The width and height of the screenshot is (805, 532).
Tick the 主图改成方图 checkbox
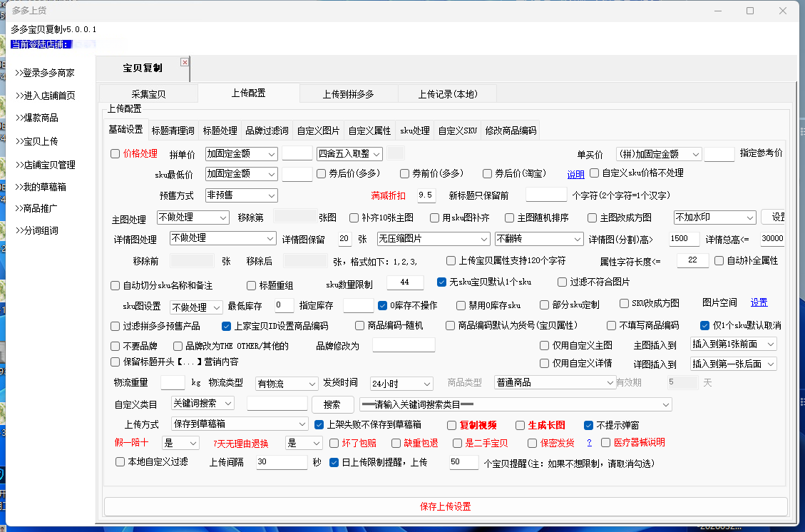(593, 218)
